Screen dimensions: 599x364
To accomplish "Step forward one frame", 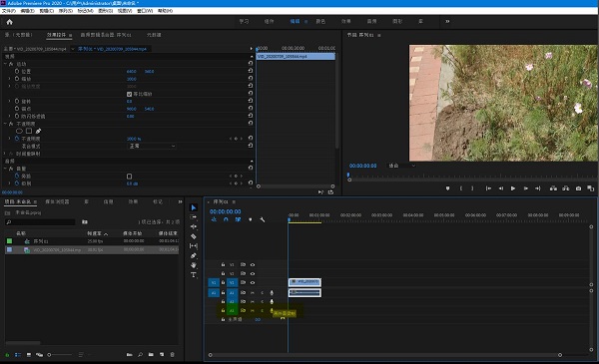I will 526,188.
